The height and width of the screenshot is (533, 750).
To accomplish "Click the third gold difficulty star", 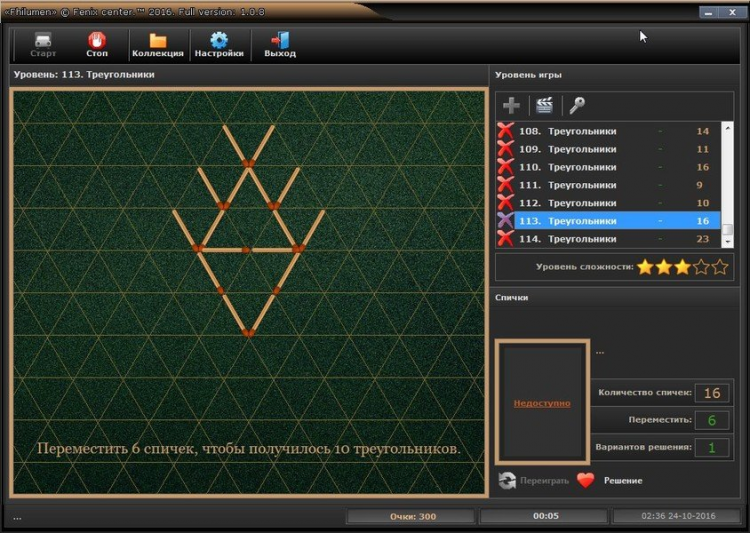I will click(x=683, y=267).
